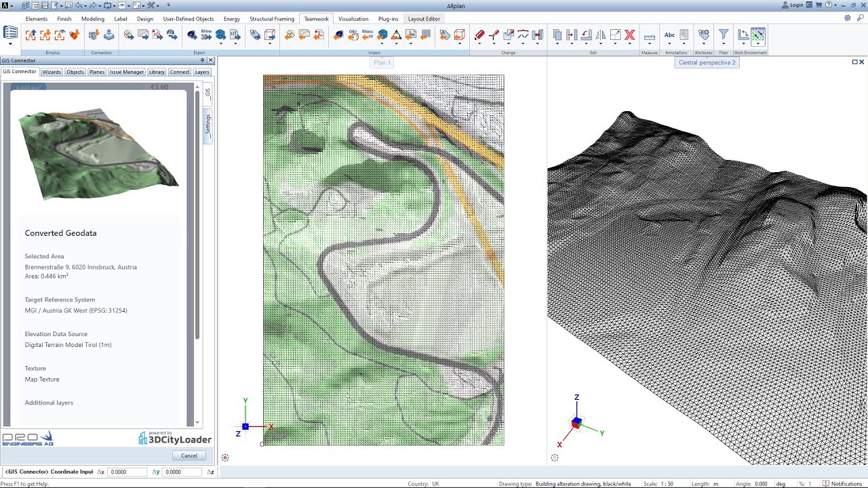Switch to the Visualization ribbon tab
This screenshot has width=868, height=488.
point(353,19)
